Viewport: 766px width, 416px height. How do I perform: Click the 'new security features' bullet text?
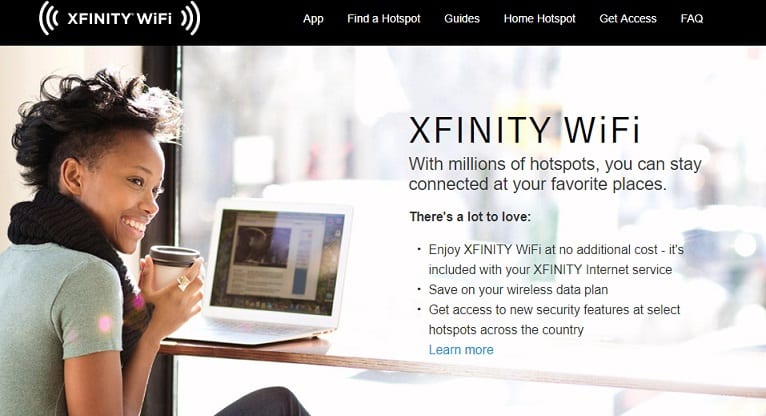click(x=554, y=319)
